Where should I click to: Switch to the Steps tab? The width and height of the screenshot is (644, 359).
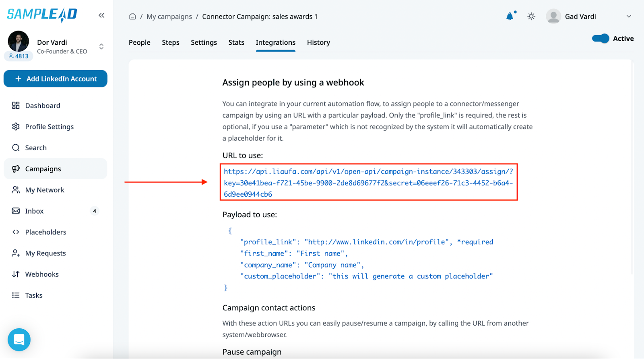click(171, 42)
